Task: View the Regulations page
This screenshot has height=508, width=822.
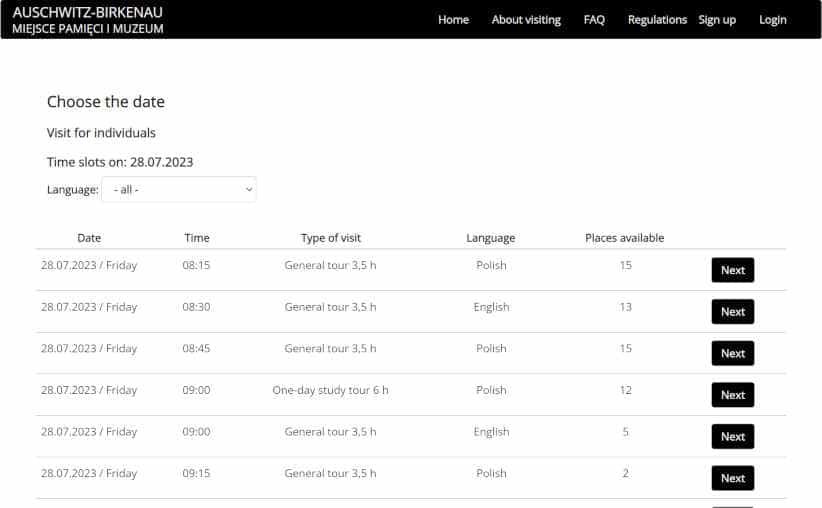Action: pyautogui.click(x=657, y=20)
